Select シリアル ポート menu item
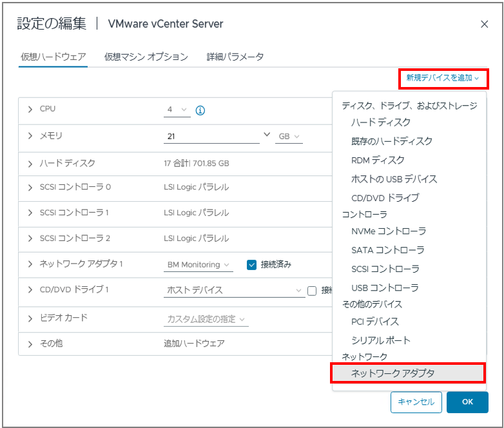504x428 pixels. point(381,340)
